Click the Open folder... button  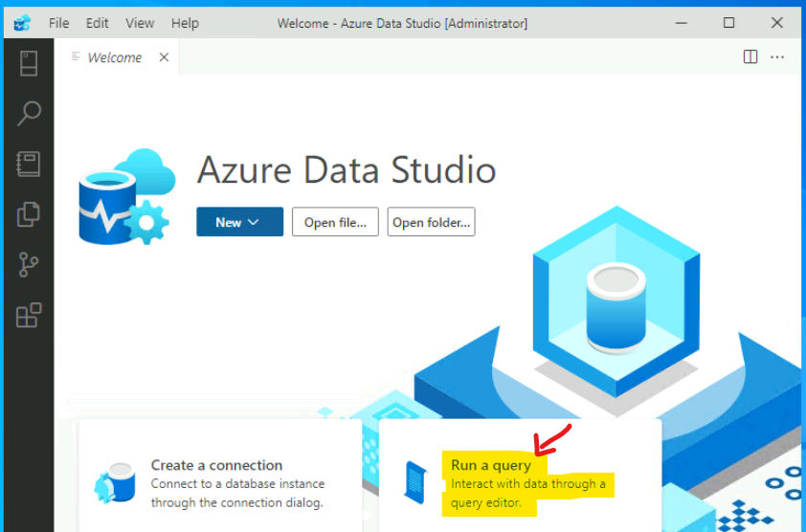(432, 222)
